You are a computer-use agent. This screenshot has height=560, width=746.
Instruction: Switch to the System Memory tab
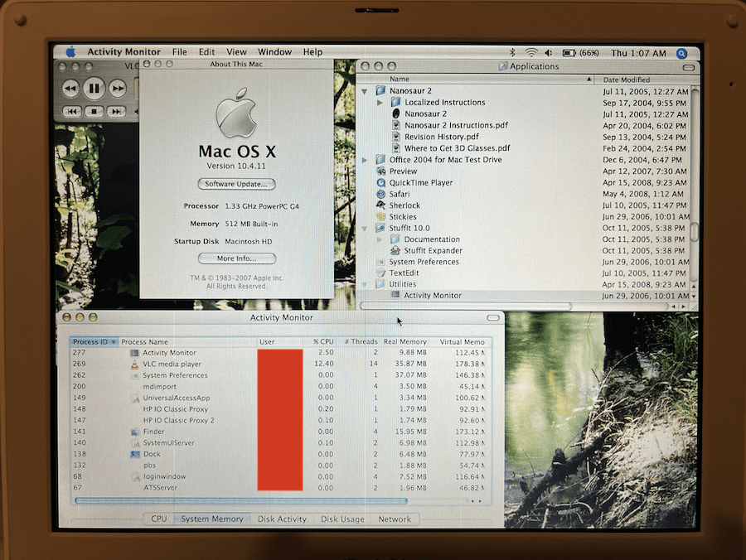[212, 519]
